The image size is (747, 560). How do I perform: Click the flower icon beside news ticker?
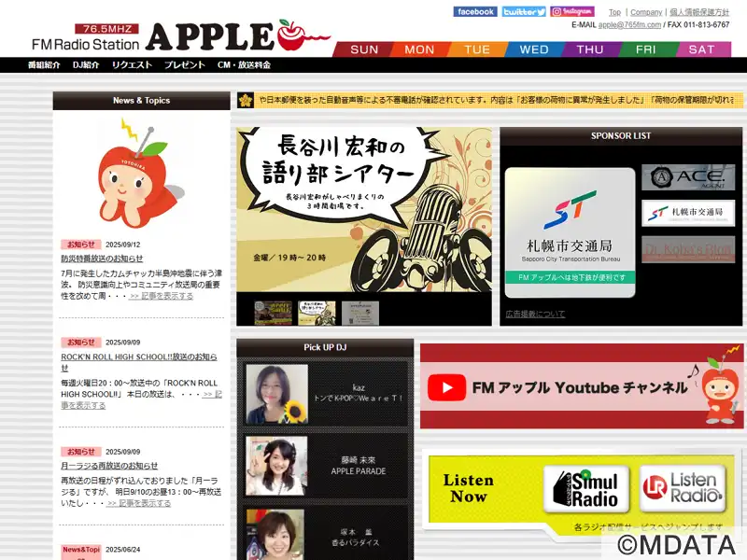click(x=245, y=100)
